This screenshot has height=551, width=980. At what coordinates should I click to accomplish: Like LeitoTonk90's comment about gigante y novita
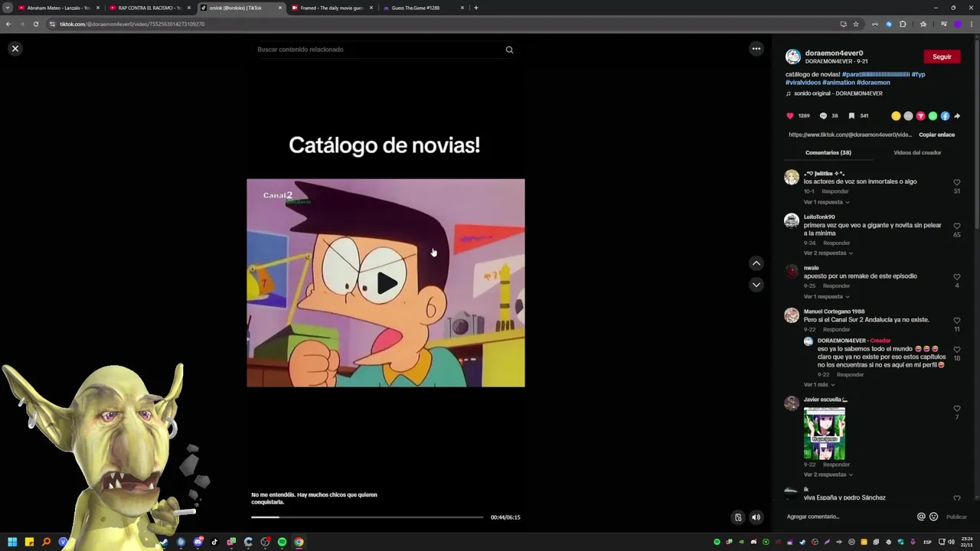pos(957,227)
